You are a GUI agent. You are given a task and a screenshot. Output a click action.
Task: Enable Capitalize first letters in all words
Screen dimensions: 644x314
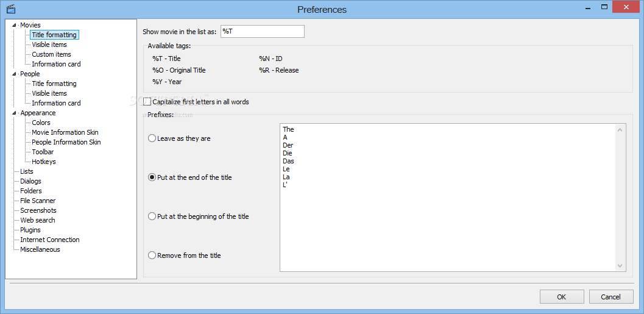point(147,101)
